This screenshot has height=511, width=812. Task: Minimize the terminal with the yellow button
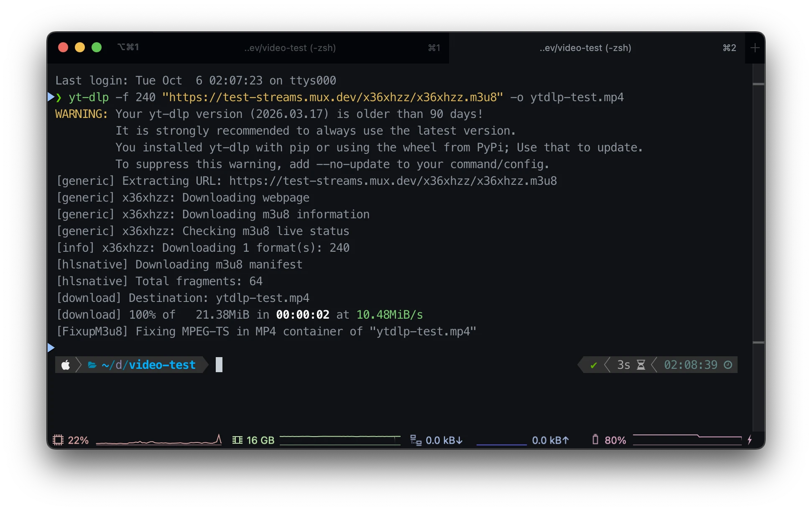pos(80,47)
